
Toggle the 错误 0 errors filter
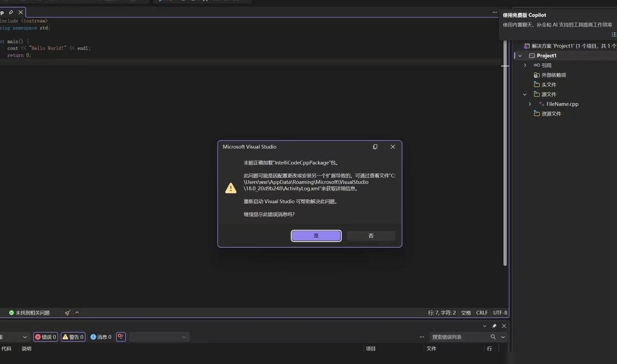point(46,337)
